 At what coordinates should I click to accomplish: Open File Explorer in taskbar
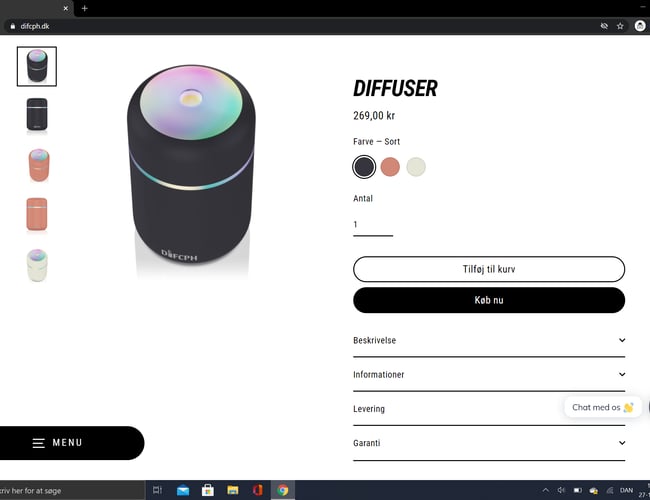[233, 490]
